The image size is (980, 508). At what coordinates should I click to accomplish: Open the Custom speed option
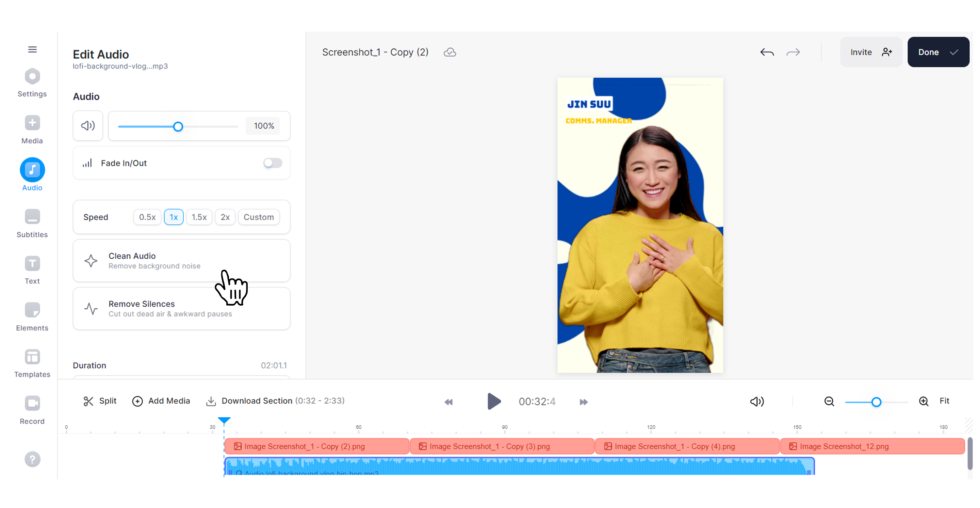[x=259, y=217]
